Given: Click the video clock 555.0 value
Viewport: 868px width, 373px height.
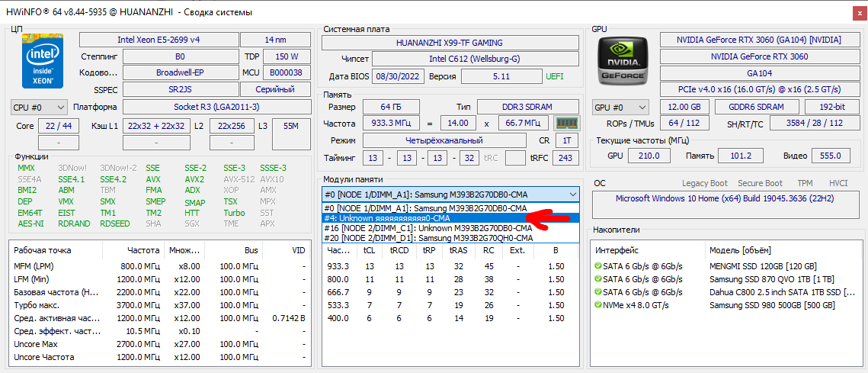Looking at the screenshot, I should click(x=831, y=156).
